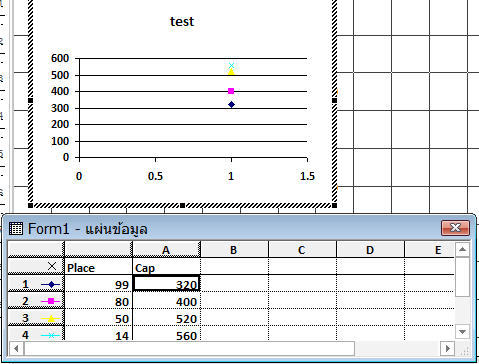Click the datasheet horizontal scrollbar right arrow
Image resolution: width=479 pixels, height=364 pixels.
[x=448, y=349]
